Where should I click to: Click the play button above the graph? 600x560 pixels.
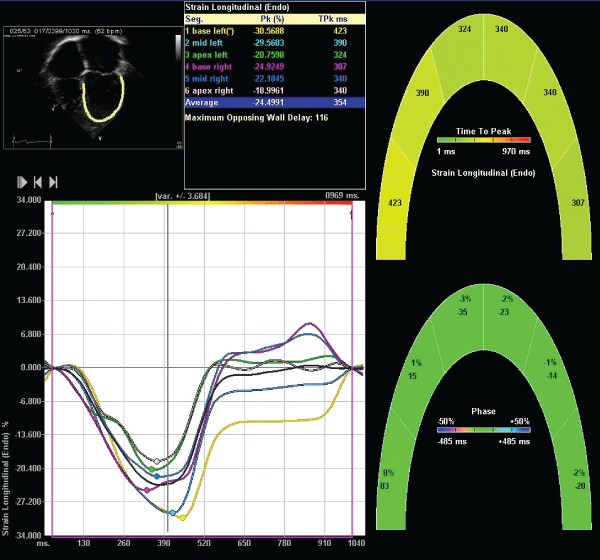[22, 182]
